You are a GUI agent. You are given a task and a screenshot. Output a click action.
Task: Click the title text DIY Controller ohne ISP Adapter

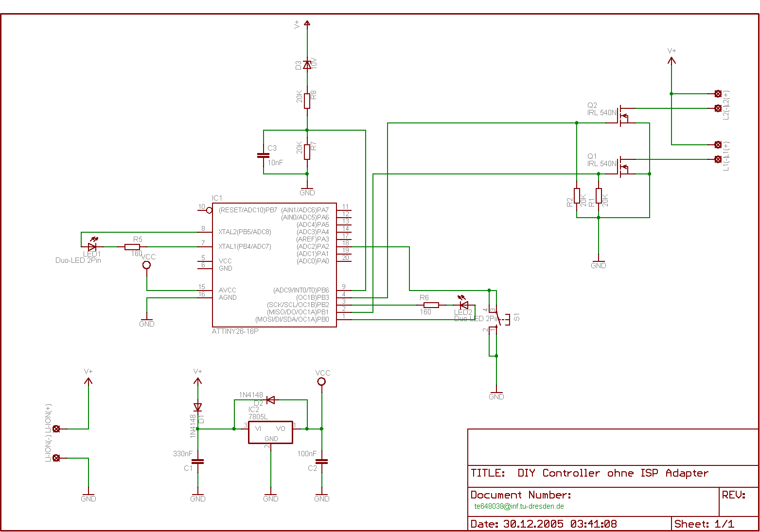point(613,473)
